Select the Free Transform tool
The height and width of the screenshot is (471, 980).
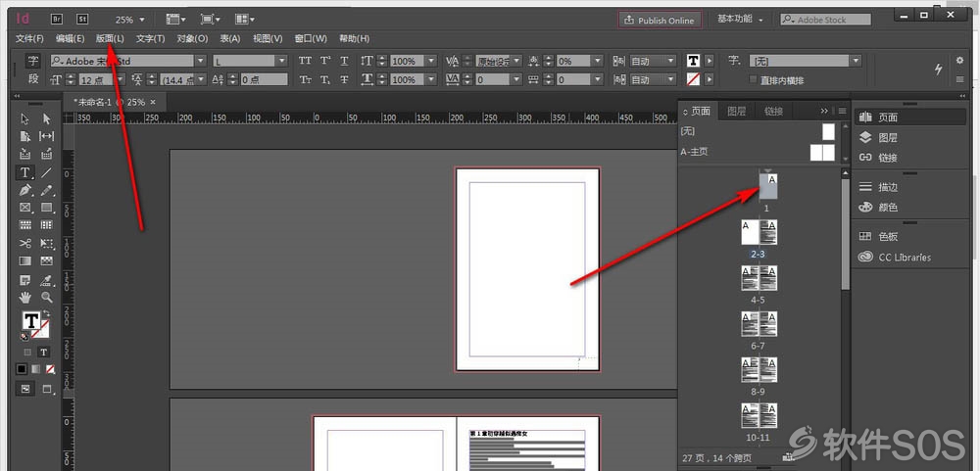pos(47,243)
